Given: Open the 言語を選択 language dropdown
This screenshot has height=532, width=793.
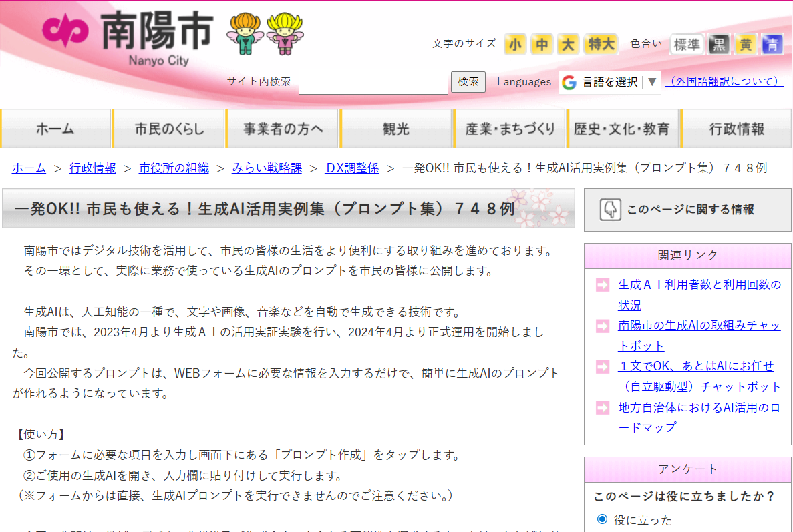Looking at the screenshot, I should pos(610,82).
